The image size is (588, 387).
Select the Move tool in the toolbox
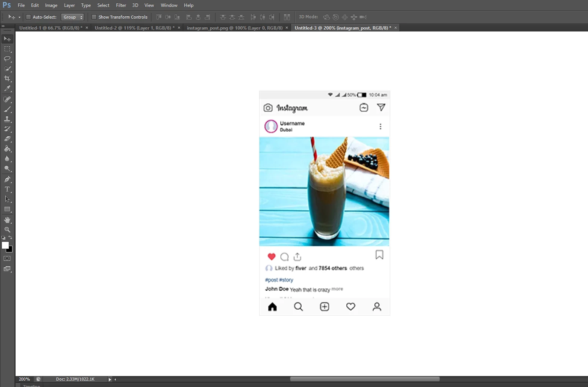pyautogui.click(x=7, y=39)
